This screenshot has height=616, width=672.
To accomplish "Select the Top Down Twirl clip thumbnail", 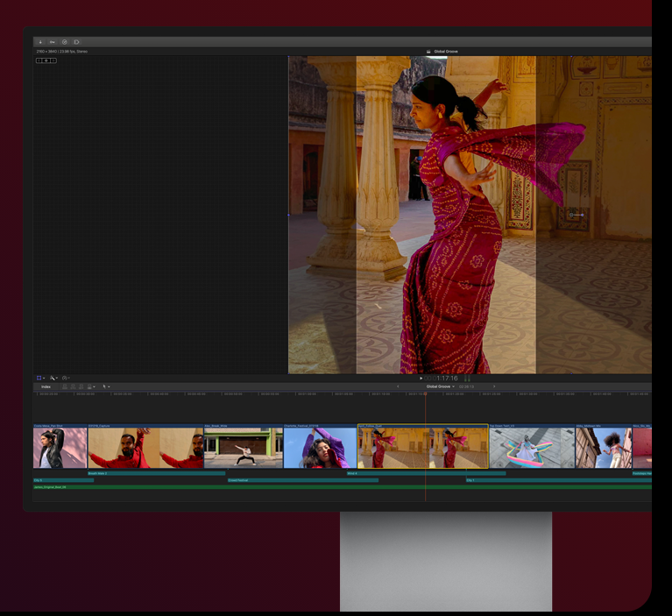I will (531, 448).
